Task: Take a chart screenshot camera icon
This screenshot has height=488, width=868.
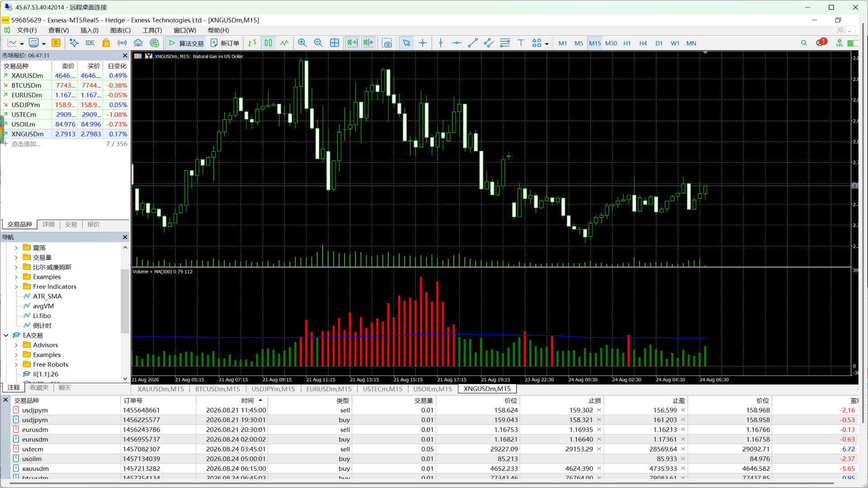Action: pos(387,43)
